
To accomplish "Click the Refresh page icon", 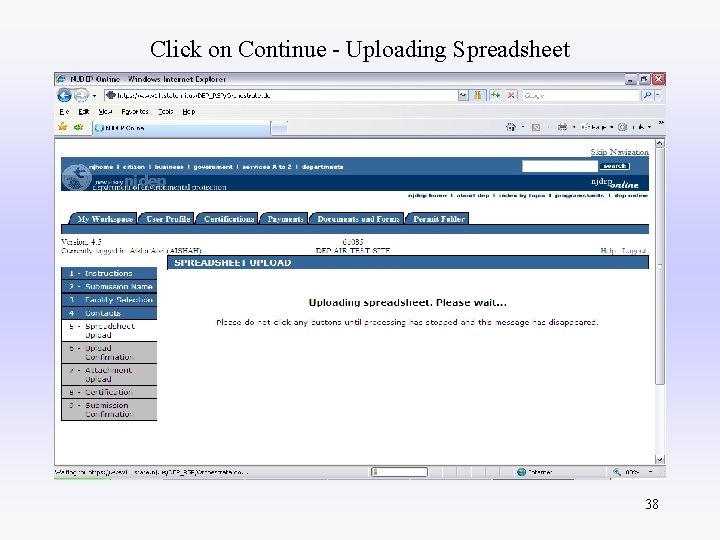I will tap(495, 95).
